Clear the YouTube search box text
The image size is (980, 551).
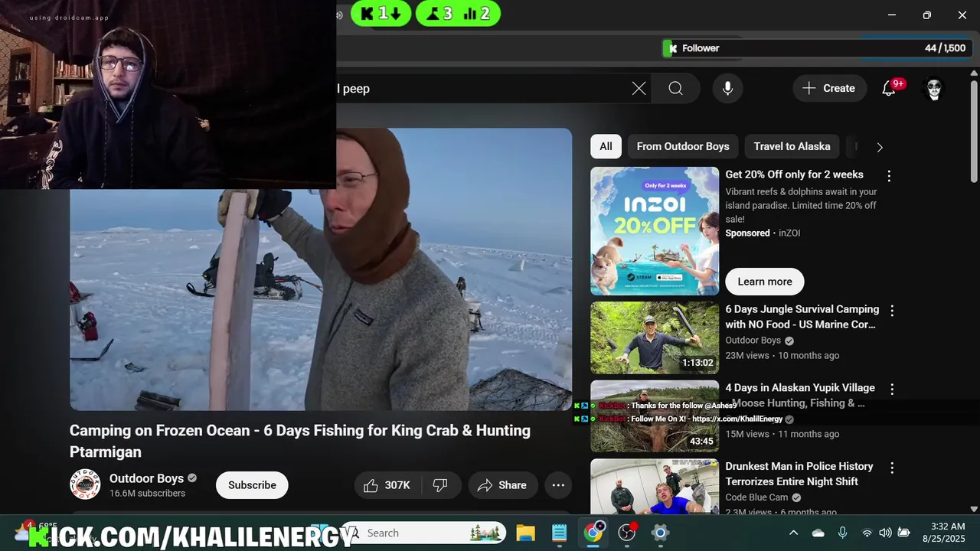tap(639, 89)
